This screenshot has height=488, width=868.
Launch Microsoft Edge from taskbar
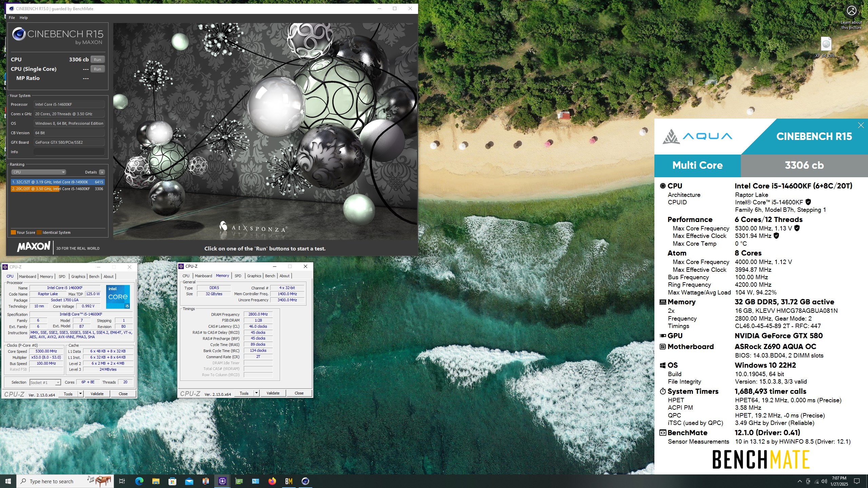click(x=139, y=481)
